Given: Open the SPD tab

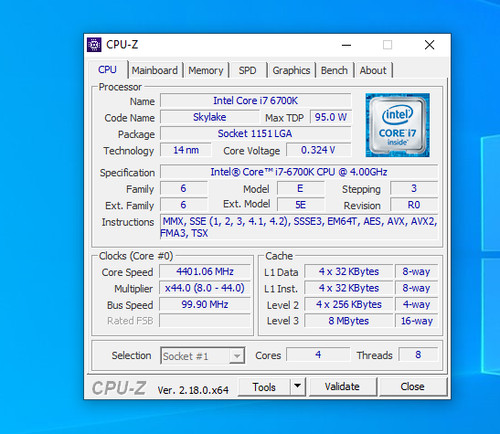Looking at the screenshot, I should [x=247, y=70].
